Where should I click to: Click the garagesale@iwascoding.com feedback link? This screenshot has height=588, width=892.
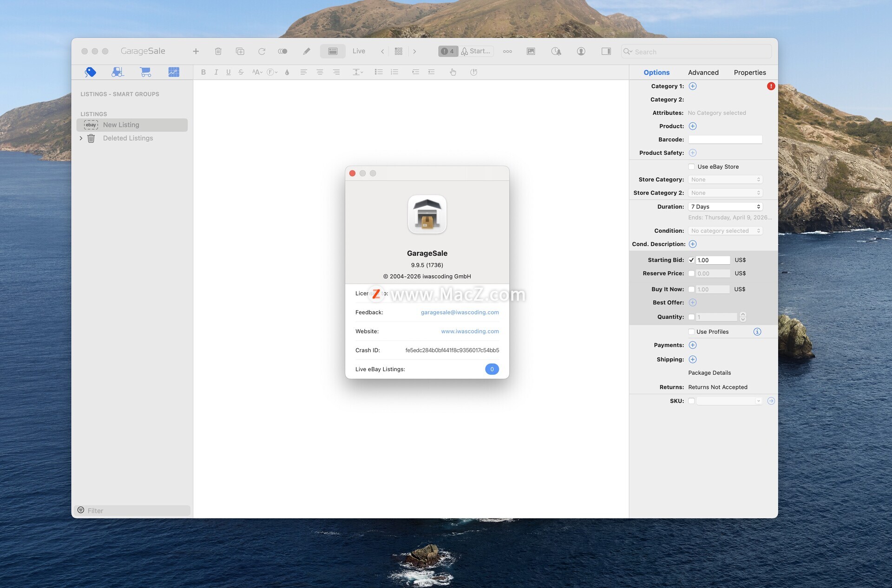point(459,312)
